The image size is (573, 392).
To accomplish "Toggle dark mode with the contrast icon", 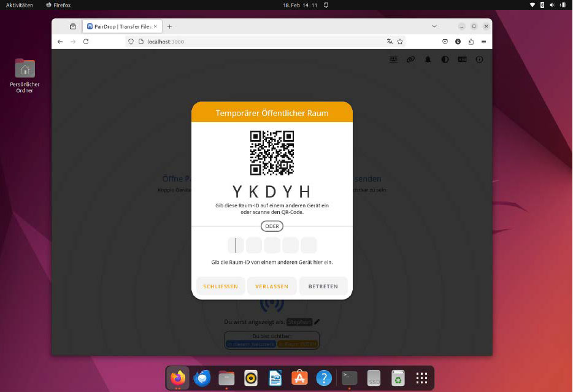I will coord(445,60).
